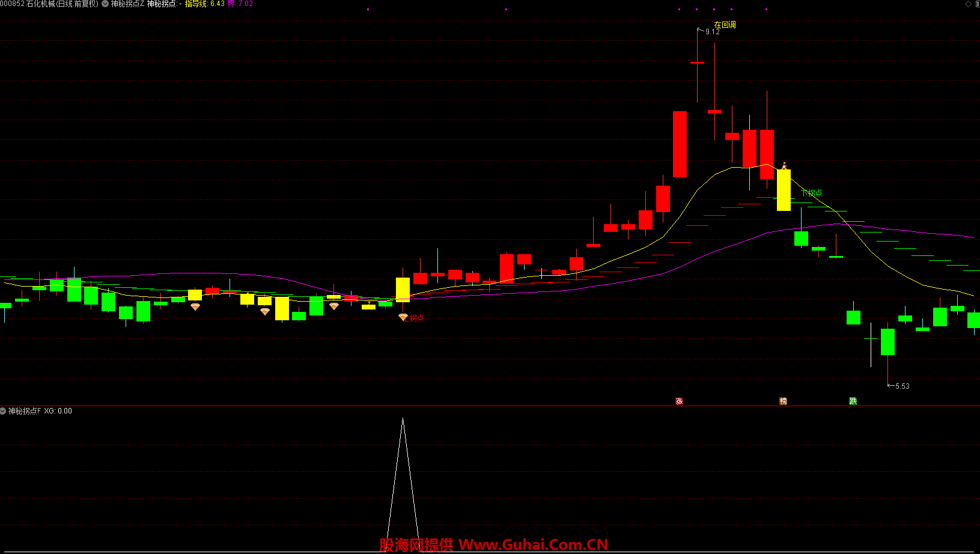Click the 在回调 annotation label

(725, 25)
